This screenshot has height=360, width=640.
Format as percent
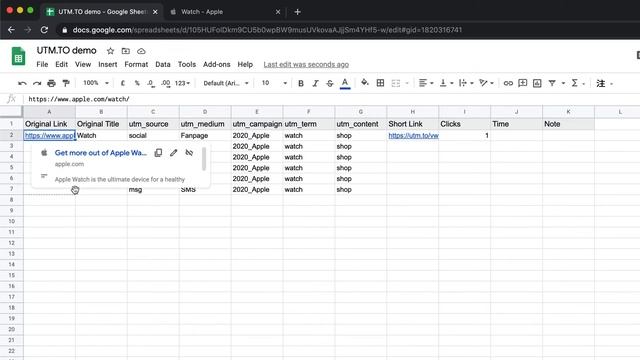click(137, 83)
